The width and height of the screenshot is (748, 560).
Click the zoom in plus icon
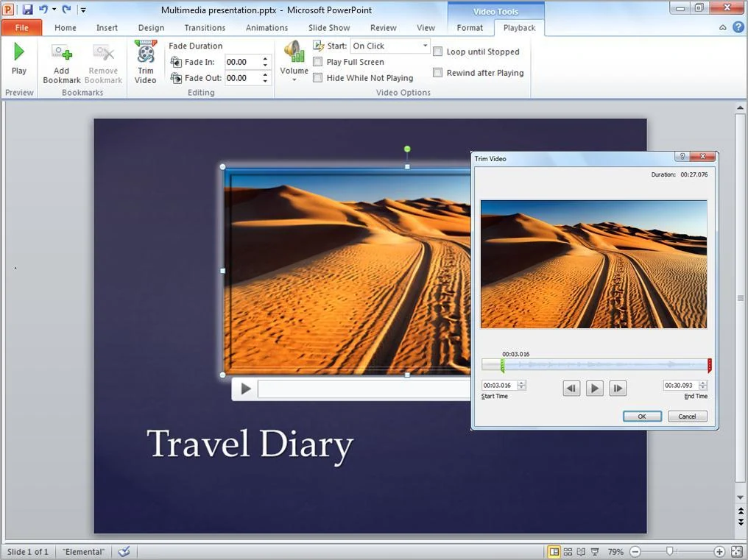719,552
